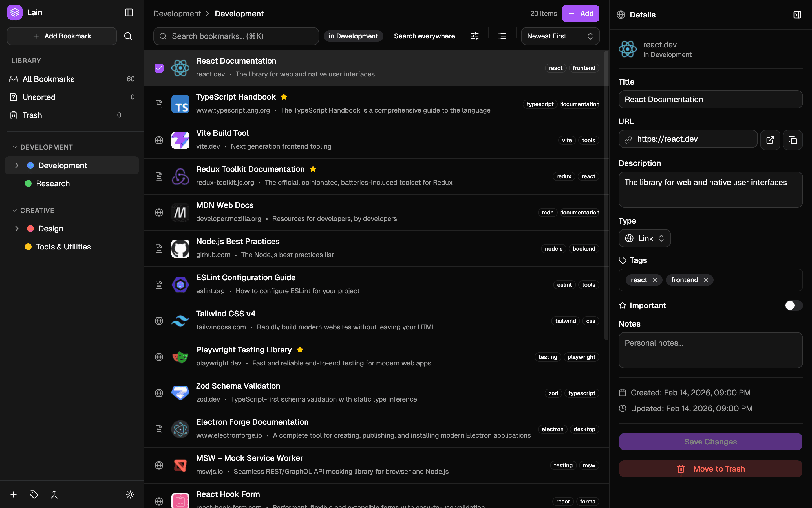
Task: Click the merge icon at sidebar bottom
Action: pyautogui.click(x=54, y=494)
